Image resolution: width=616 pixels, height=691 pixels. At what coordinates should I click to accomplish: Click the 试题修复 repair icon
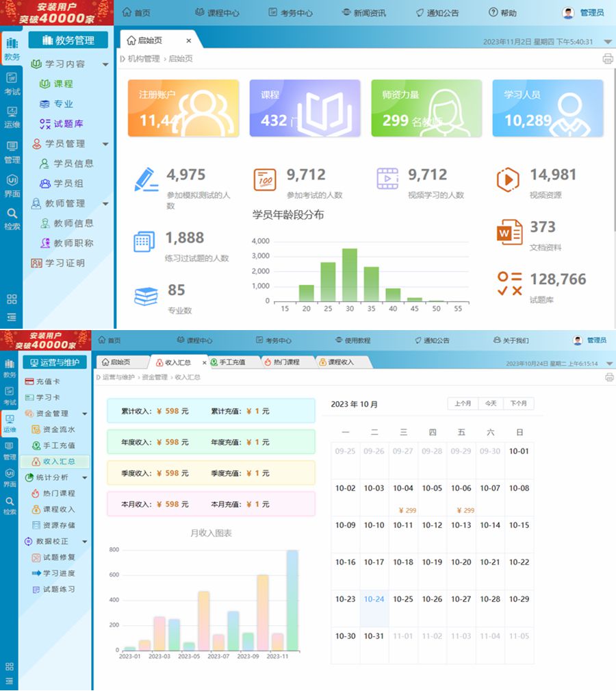pos(36,557)
